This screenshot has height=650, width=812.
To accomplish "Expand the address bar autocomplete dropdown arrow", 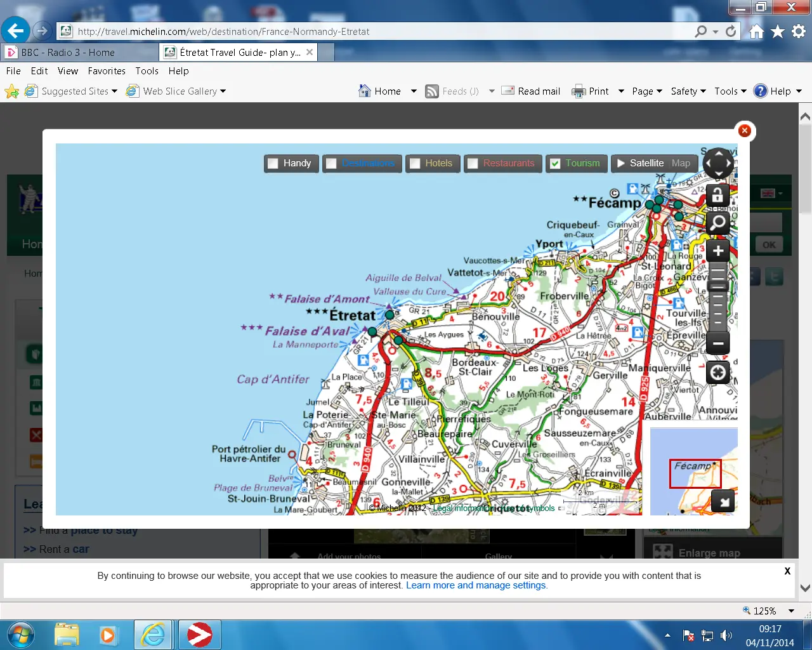I will click(x=716, y=31).
